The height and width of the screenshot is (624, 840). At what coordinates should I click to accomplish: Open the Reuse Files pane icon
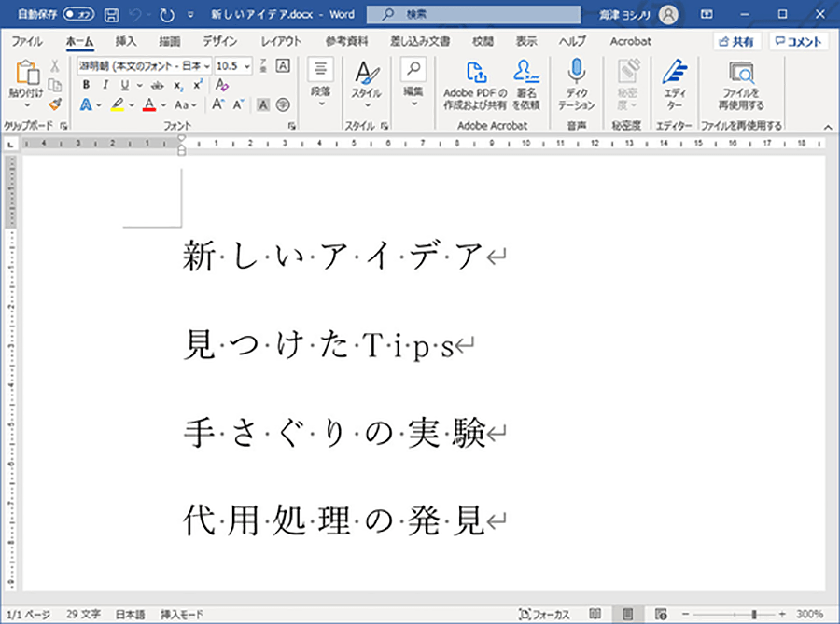pyautogui.click(x=742, y=73)
